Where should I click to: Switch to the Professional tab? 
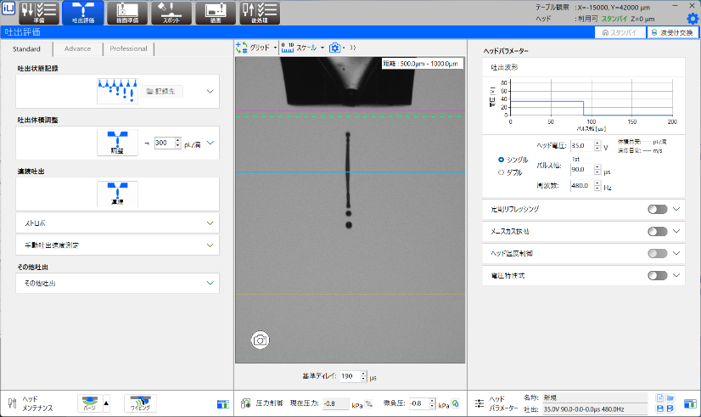[128, 48]
